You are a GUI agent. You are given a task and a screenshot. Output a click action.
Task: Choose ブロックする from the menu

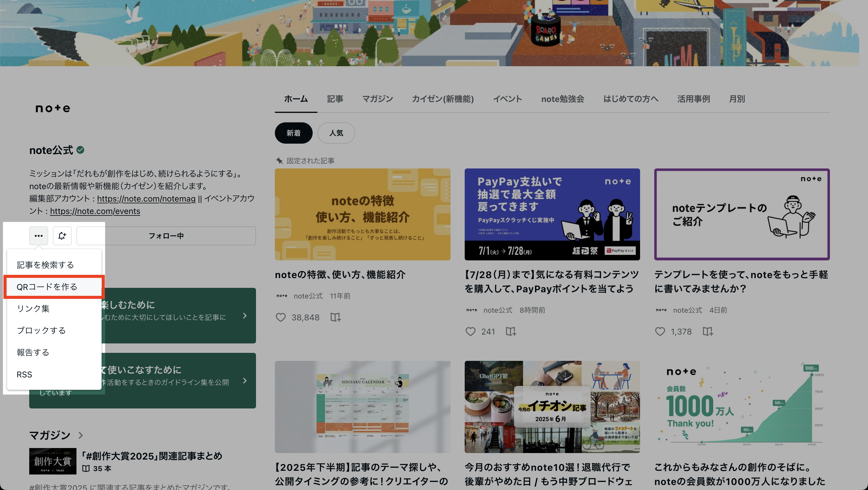tap(54, 330)
